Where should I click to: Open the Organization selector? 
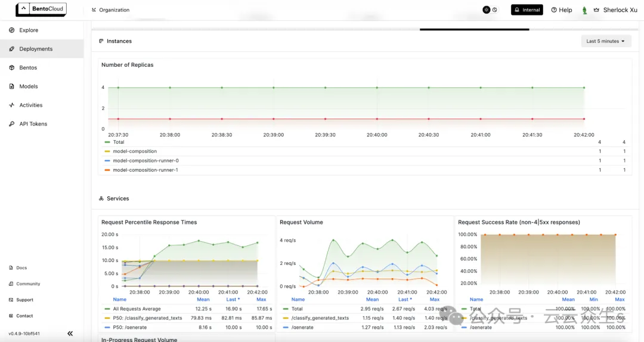pos(110,10)
